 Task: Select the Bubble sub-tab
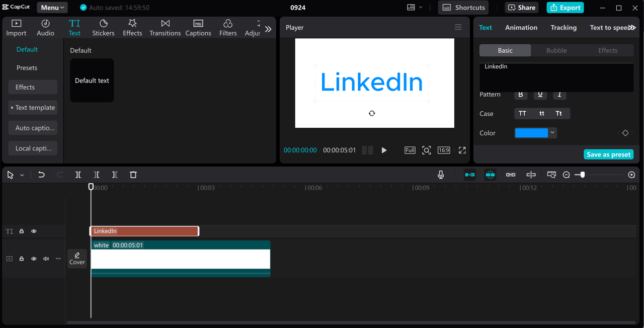click(x=556, y=50)
